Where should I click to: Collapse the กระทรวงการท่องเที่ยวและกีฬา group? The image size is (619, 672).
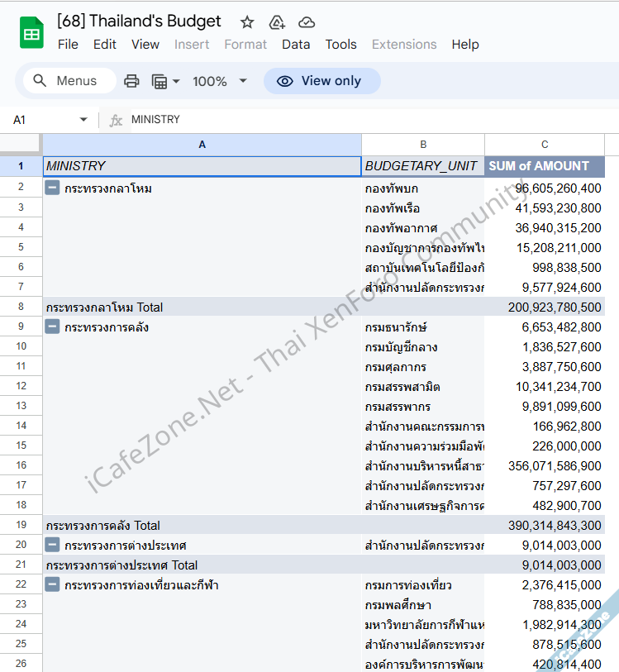pos(52,585)
